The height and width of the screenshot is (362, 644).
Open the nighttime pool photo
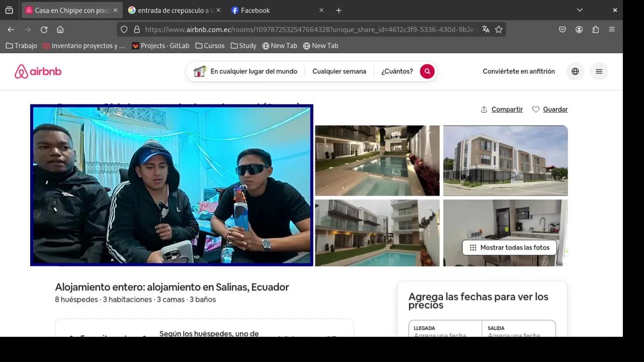click(377, 160)
